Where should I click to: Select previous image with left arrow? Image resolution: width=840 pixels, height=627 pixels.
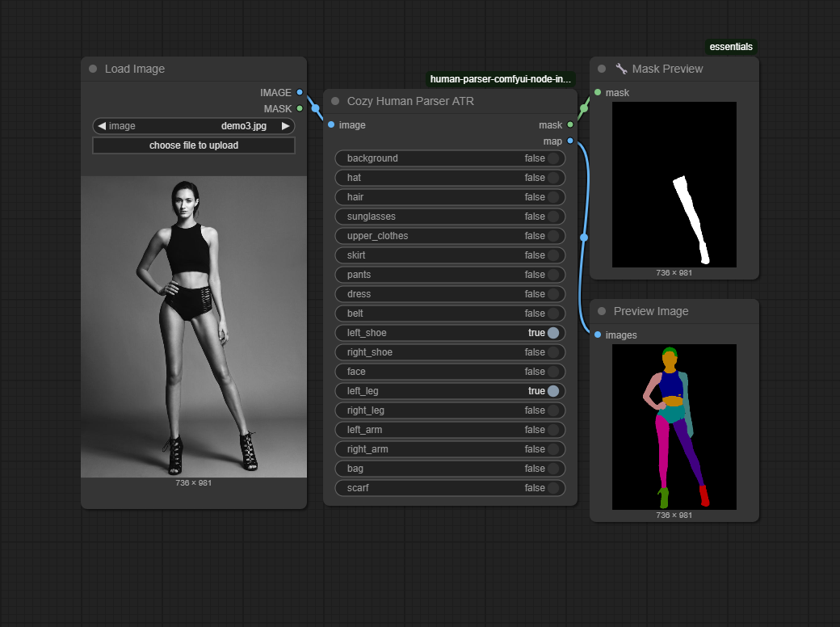coord(102,126)
